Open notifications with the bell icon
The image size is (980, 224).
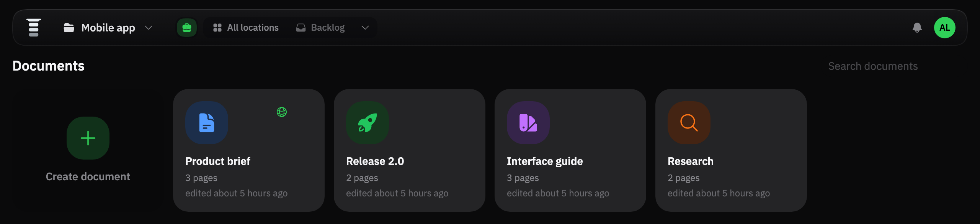click(917, 28)
